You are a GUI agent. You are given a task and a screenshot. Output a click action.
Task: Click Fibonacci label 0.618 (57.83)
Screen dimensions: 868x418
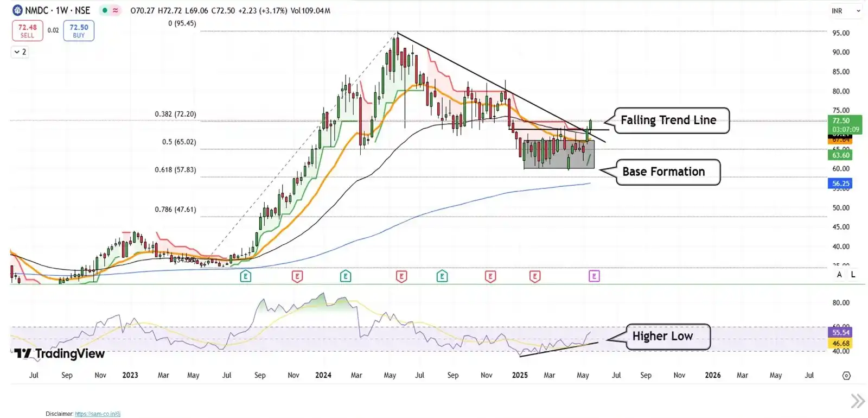(175, 169)
